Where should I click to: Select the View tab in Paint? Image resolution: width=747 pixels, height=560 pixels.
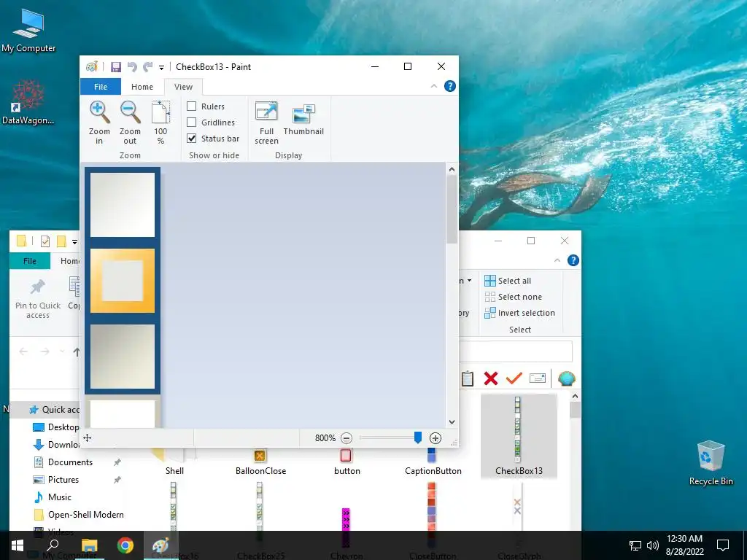click(x=183, y=87)
